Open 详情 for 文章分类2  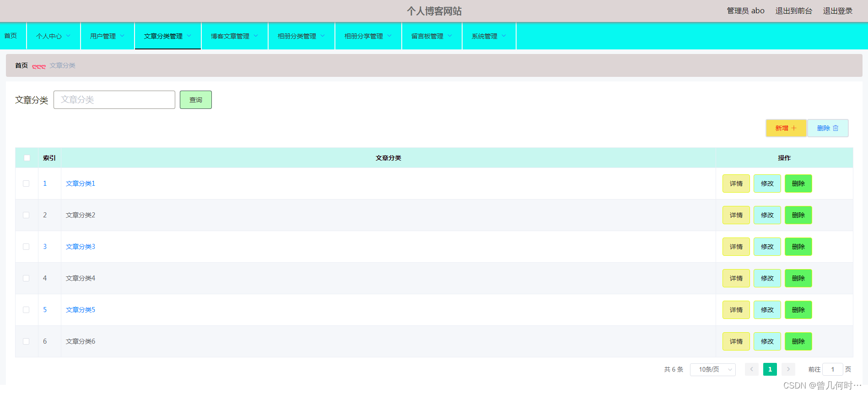[736, 215]
